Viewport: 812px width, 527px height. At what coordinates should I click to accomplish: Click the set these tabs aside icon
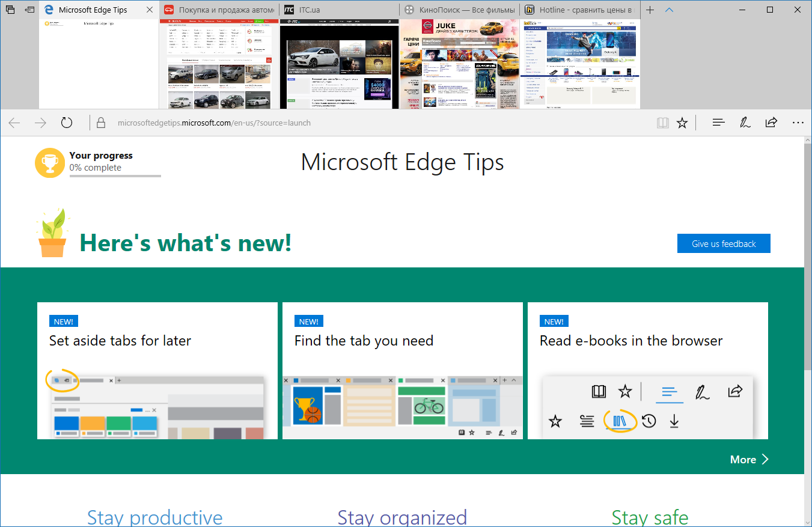tap(29, 10)
